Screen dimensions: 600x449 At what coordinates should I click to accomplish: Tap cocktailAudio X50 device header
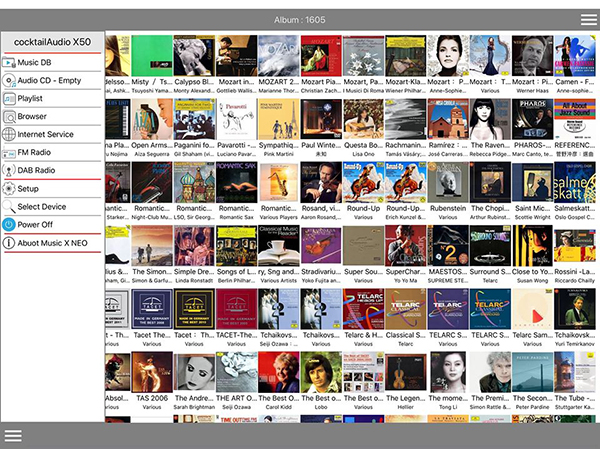pos(52,42)
